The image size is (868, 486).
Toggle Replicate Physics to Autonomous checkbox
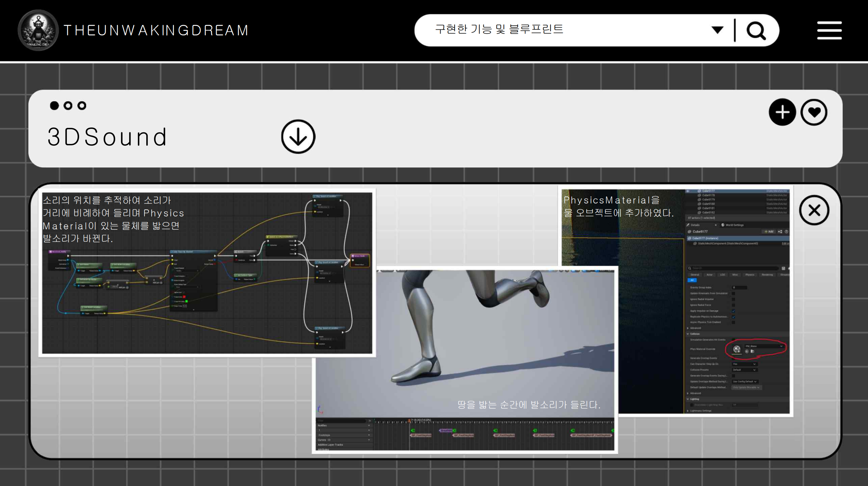733,317
